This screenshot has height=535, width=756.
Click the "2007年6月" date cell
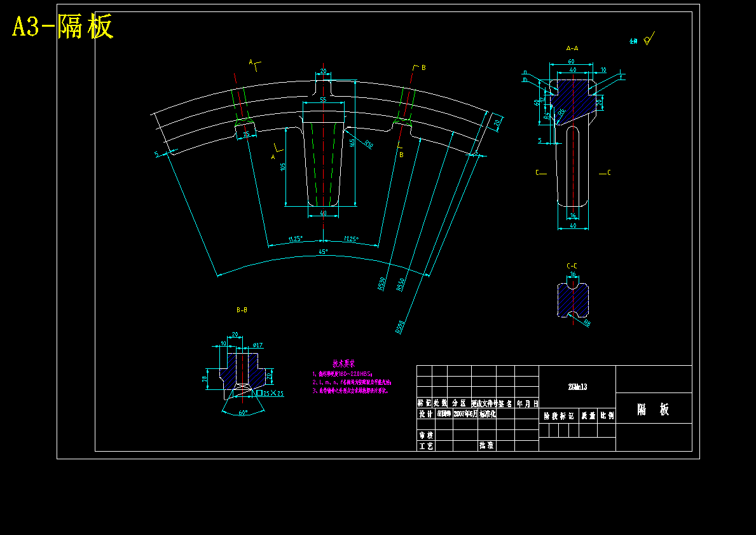pyautogui.click(x=465, y=414)
